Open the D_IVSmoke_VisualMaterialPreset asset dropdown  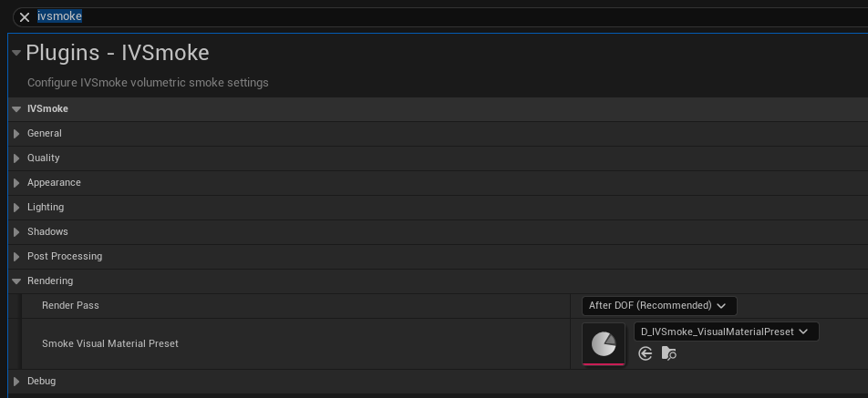coord(726,332)
